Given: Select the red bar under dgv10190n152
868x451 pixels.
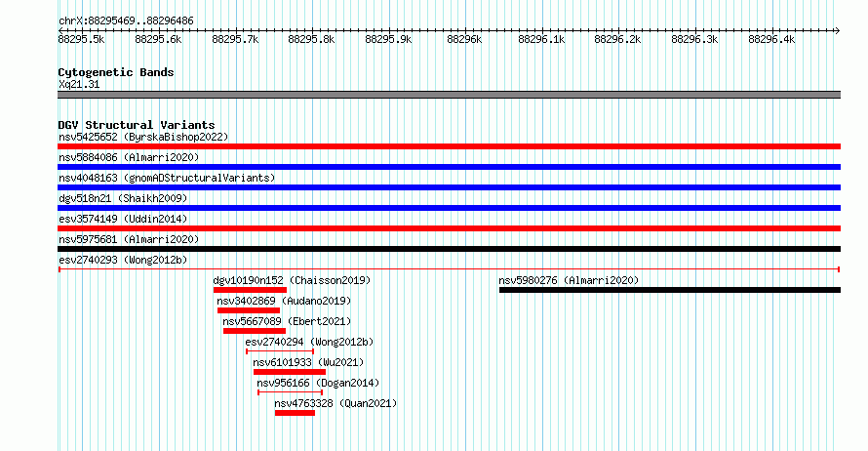Looking at the screenshot, I should 251,290.
